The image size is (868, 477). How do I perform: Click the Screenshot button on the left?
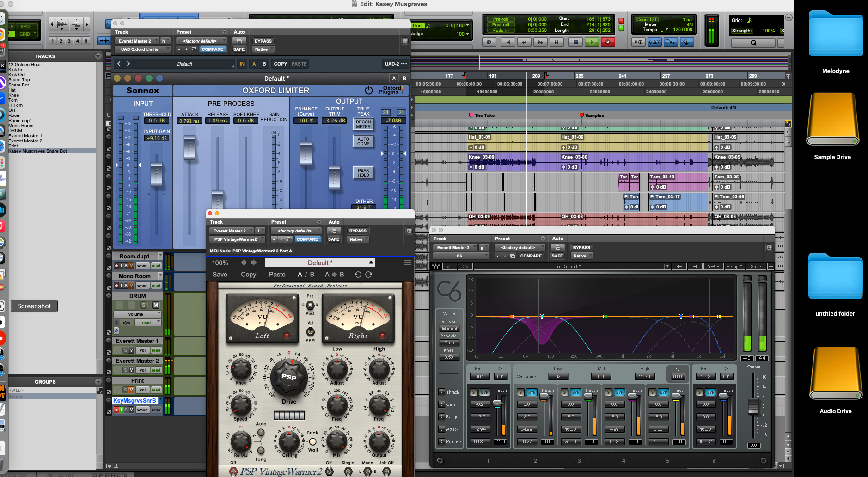pos(34,306)
